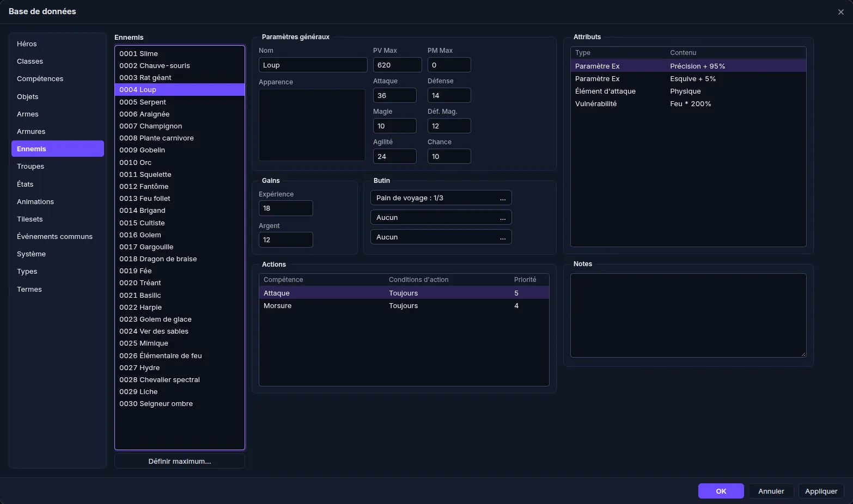The width and height of the screenshot is (853, 504).
Task: Click the Agilité input field
Action: click(x=394, y=156)
